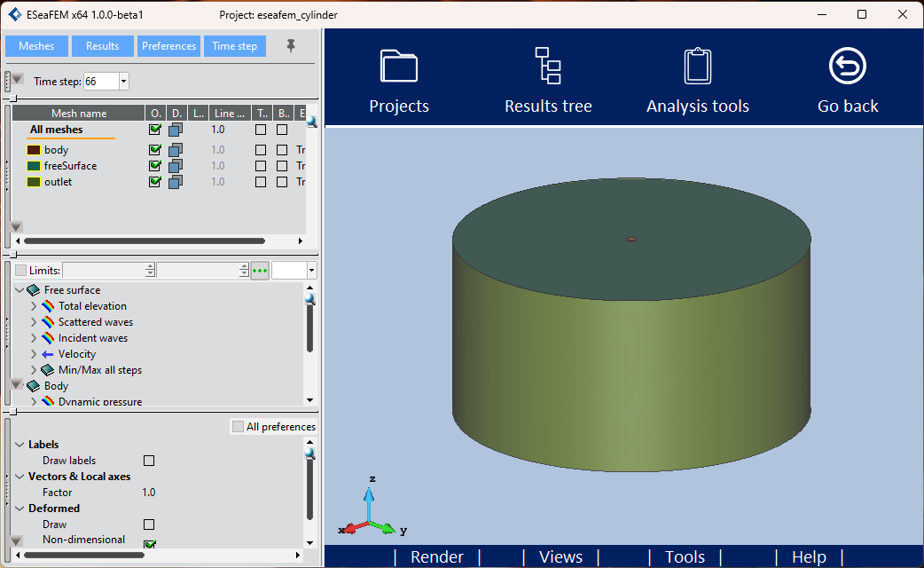924x568 pixels.
Task: Toggle the Non-dimensional checkbox
Action: (150, 543)
